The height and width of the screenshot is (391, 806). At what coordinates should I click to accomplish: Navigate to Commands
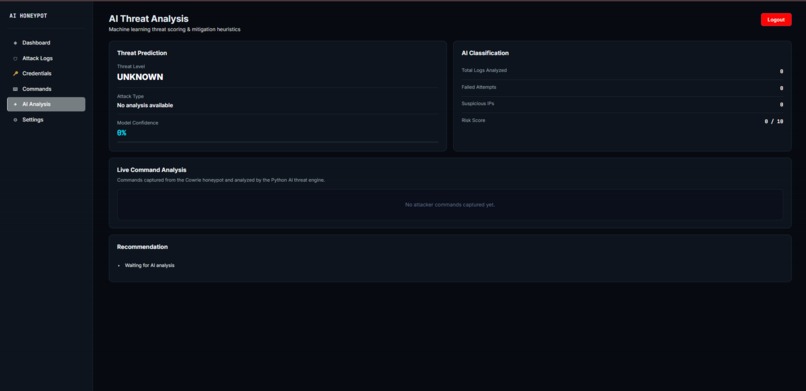coord(46,89)
